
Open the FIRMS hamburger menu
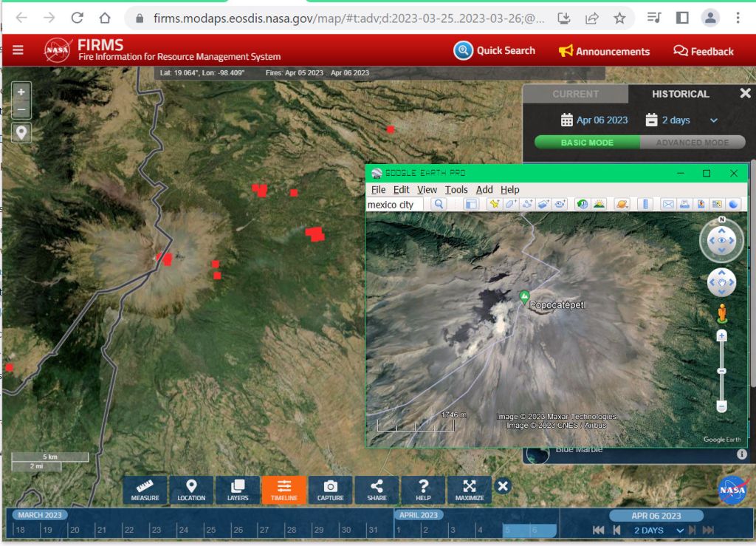[18, 50]
